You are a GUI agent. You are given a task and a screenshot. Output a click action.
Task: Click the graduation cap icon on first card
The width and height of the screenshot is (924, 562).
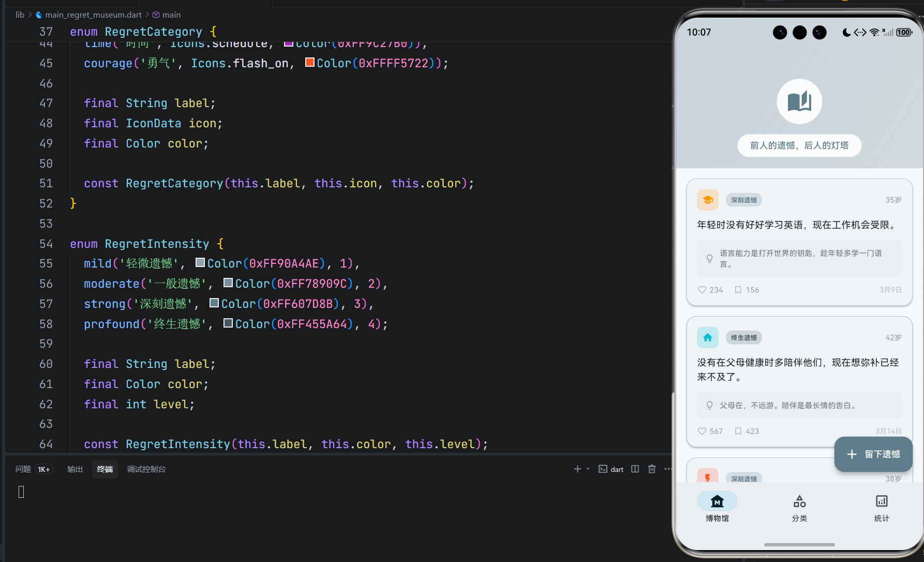708,200
